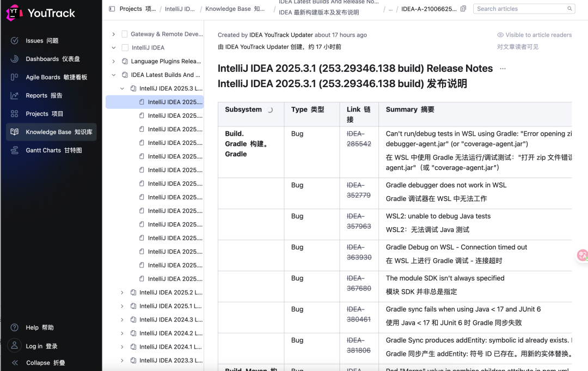
Task: Collapse IDEA Latest Builds And node
Action: coord(114,75)
